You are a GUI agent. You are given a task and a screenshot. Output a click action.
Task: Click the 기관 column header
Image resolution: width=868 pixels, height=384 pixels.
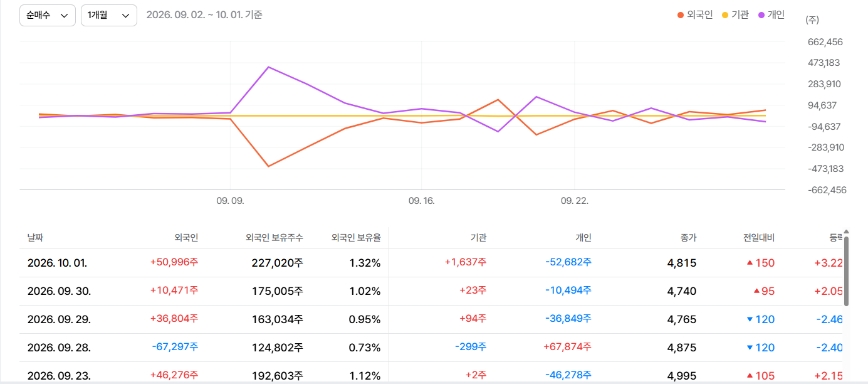click(x=478, y=238)
